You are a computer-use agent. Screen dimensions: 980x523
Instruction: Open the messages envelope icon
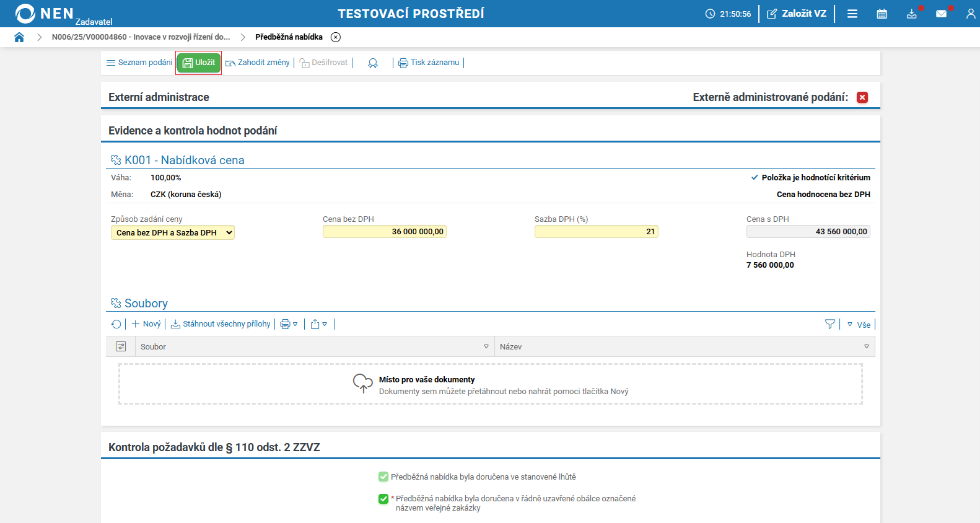[941, 14]
